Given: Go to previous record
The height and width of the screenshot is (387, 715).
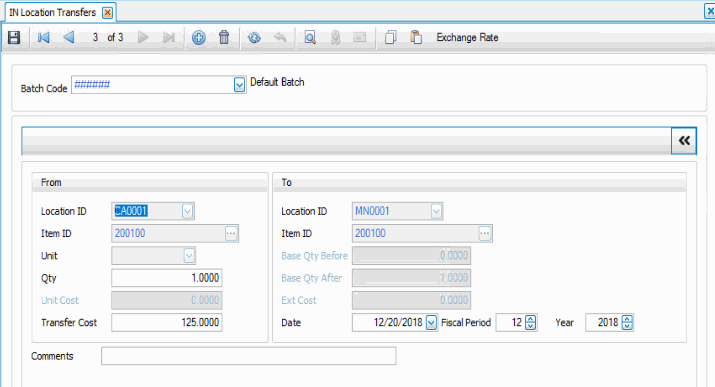Looking at the screenshot, I should 69,37.
